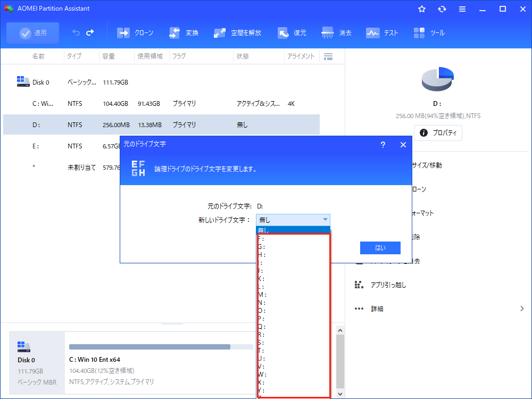The height and width of the screenshot is (399, 532).
Task: Open the 変換 convert tool
Action: point(184,33)
